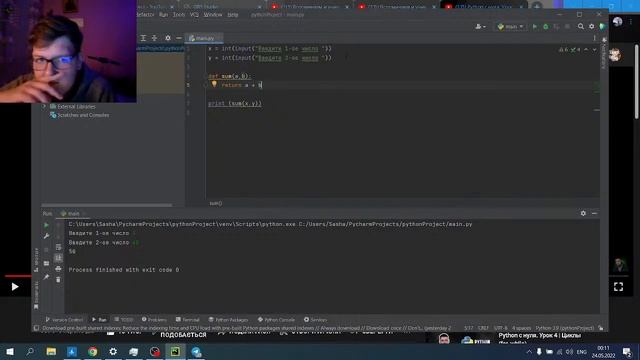The height and width of the screenshot is (360, 640).
Task: Open the Run menu in menu bar
Action: pos(163,15)
